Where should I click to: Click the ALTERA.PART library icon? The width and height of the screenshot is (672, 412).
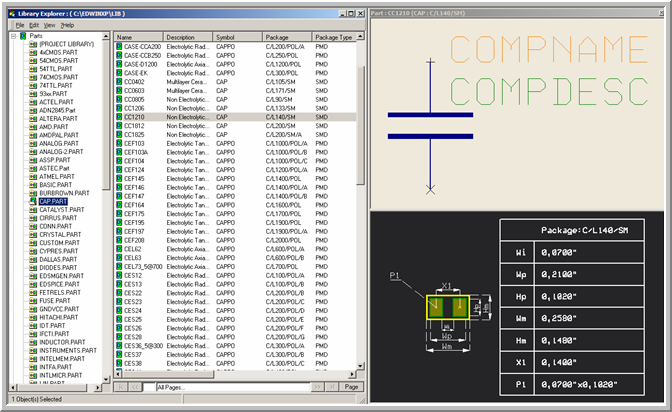pyautogui.click(x=33, y=118)
